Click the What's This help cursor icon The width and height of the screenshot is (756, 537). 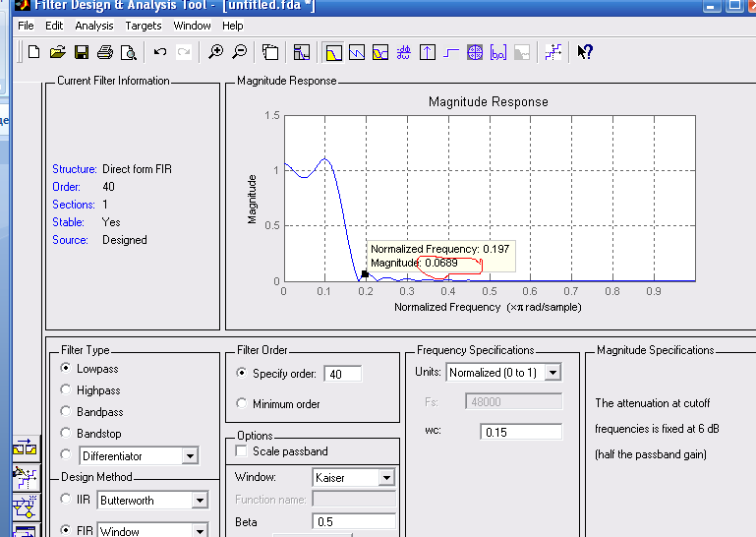click(585, 51)
